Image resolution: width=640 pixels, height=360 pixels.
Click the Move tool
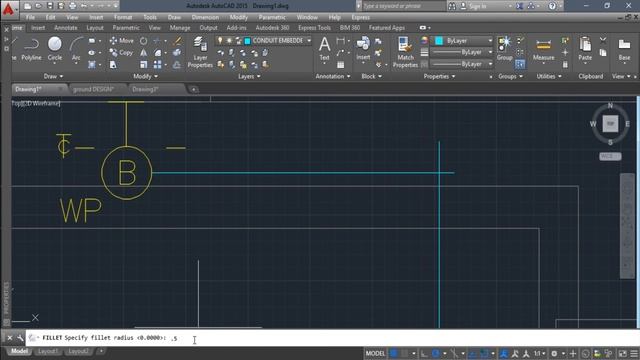pyautogui.click(x=122, y=41)
